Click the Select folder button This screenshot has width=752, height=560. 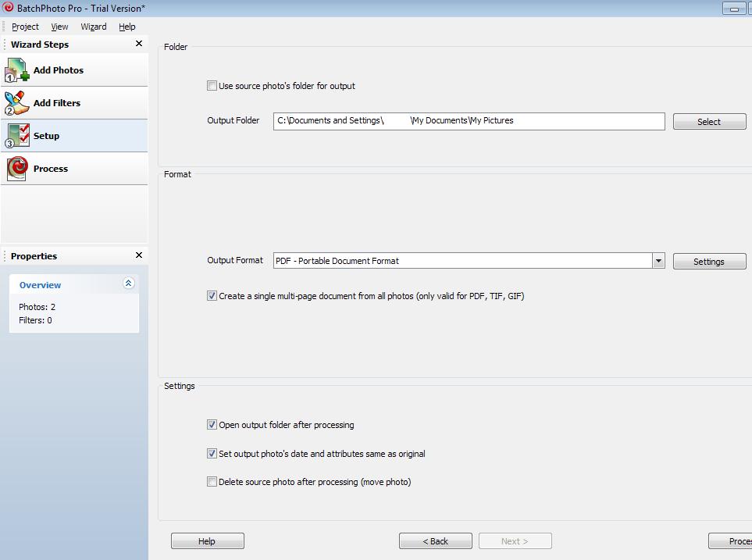point(708,122)
